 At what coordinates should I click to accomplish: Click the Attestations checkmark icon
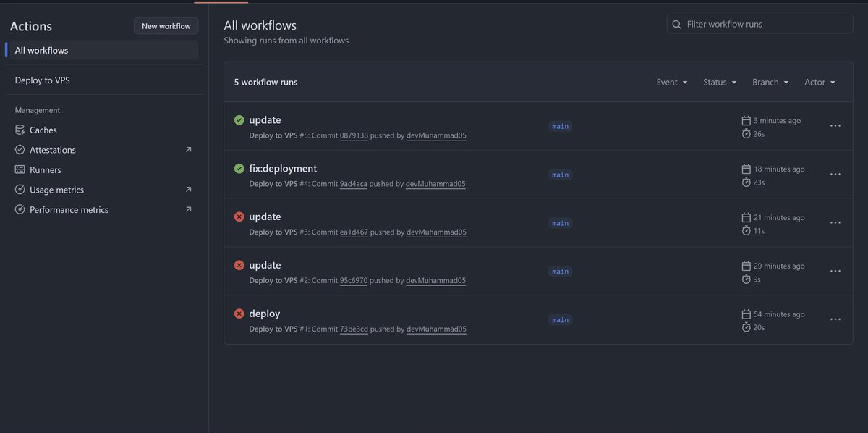tap(20, 150)
